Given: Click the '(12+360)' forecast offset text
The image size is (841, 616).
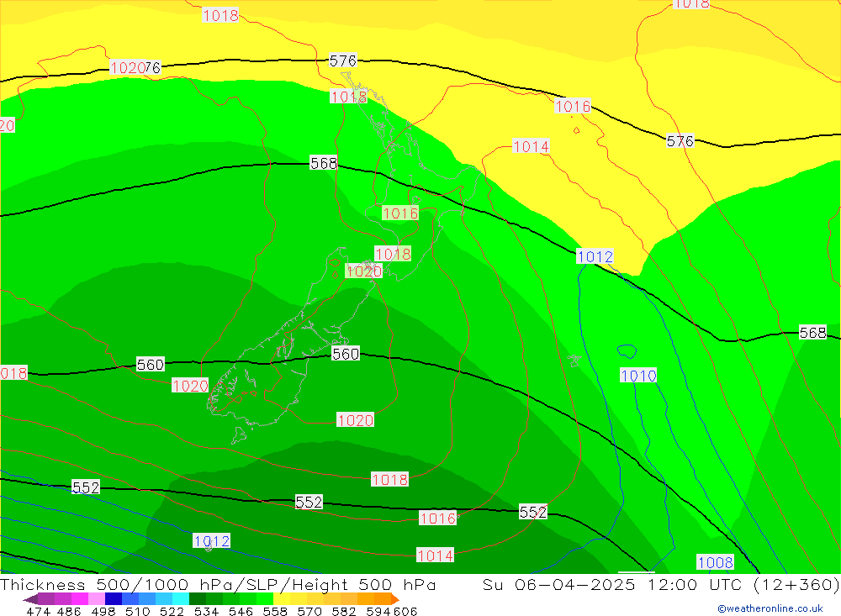Looking at the screenshot, I should coord(796,584).
